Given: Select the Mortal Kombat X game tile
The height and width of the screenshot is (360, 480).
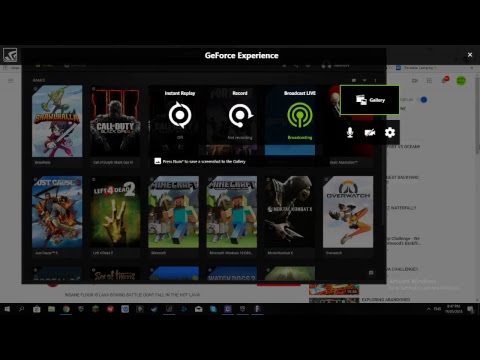Looking at the screenshot, I should [x=290, y=212].
